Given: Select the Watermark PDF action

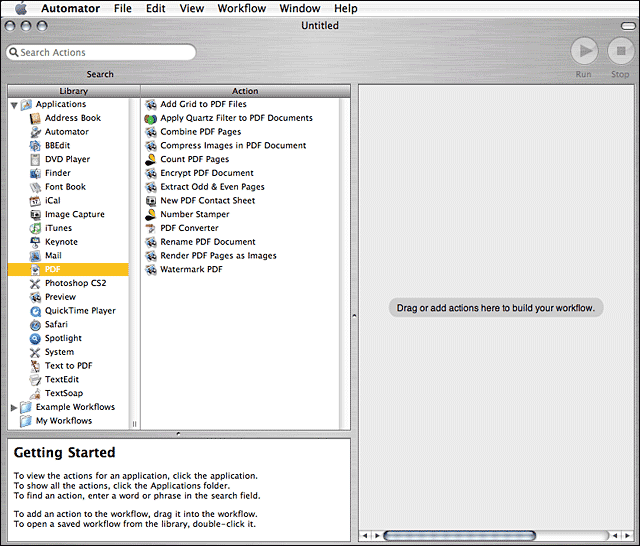Looking at the screenshot, I should tap(191, 270).
